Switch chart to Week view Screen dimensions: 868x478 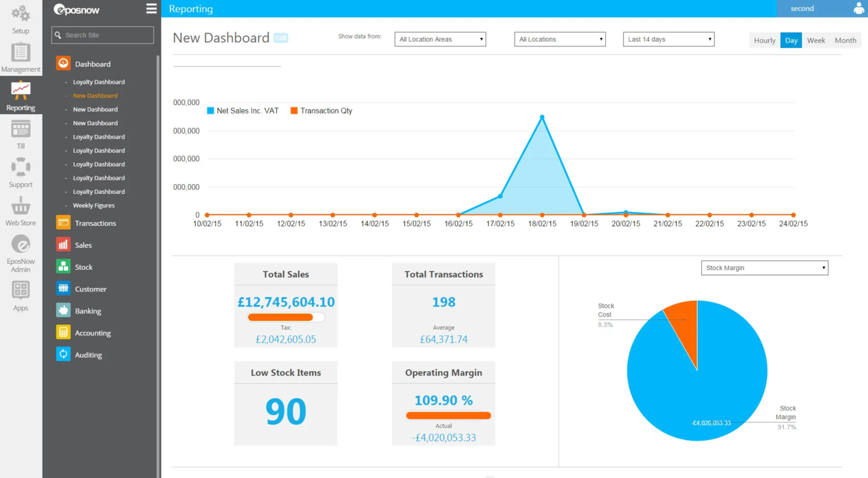(816, 40)
